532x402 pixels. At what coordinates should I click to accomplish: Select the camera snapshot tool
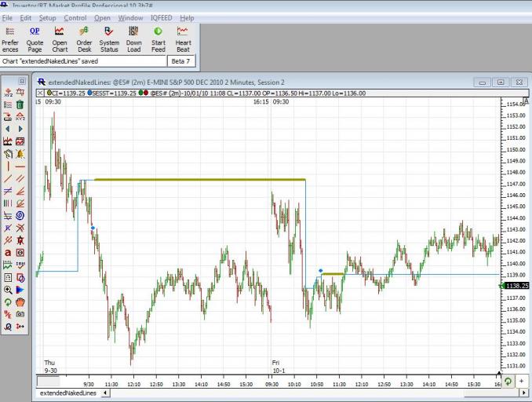[x=20, y=313]
